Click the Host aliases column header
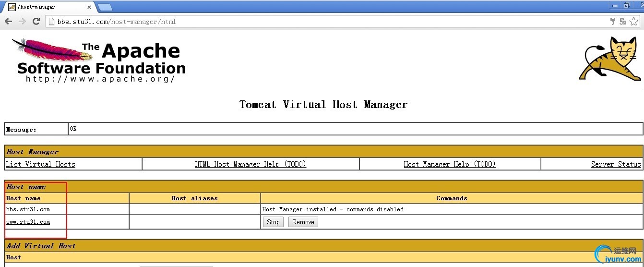Screen dimensions: 644x267 tap(195, 198)
